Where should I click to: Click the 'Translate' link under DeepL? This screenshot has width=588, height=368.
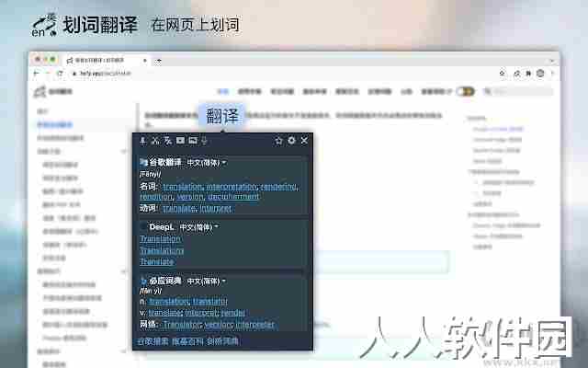pos(157,261)
